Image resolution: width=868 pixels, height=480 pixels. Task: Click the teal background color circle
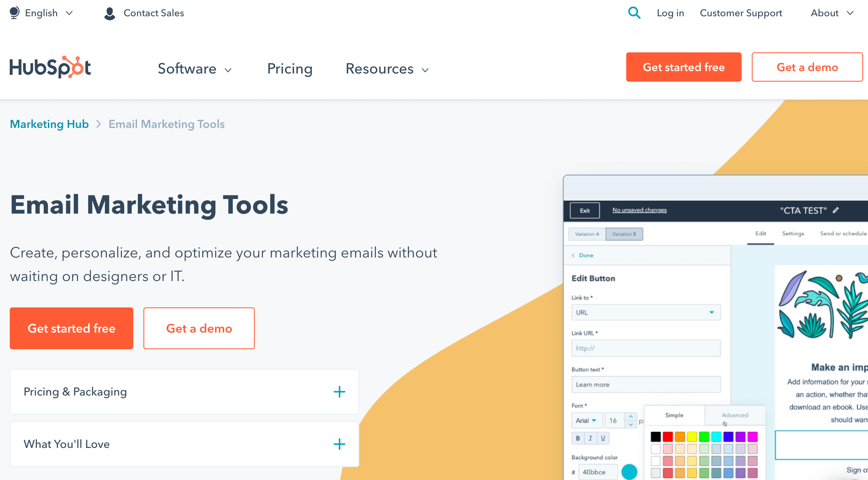629,472
